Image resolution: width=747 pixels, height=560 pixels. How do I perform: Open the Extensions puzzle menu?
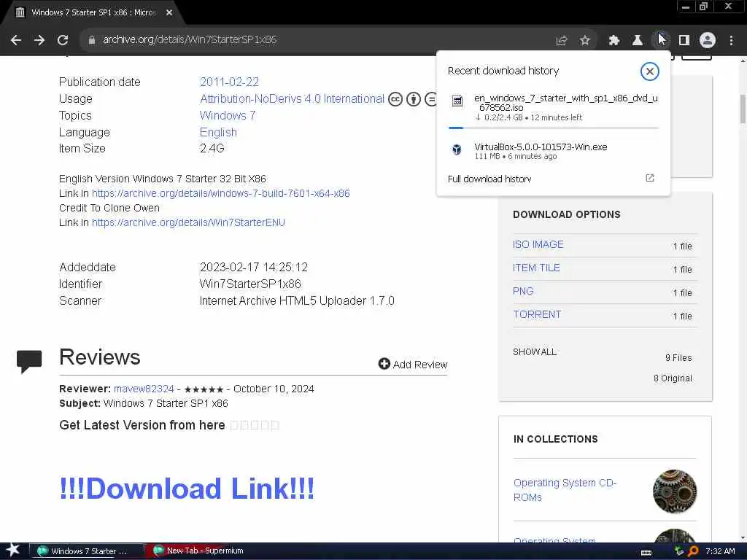[614, 41]
